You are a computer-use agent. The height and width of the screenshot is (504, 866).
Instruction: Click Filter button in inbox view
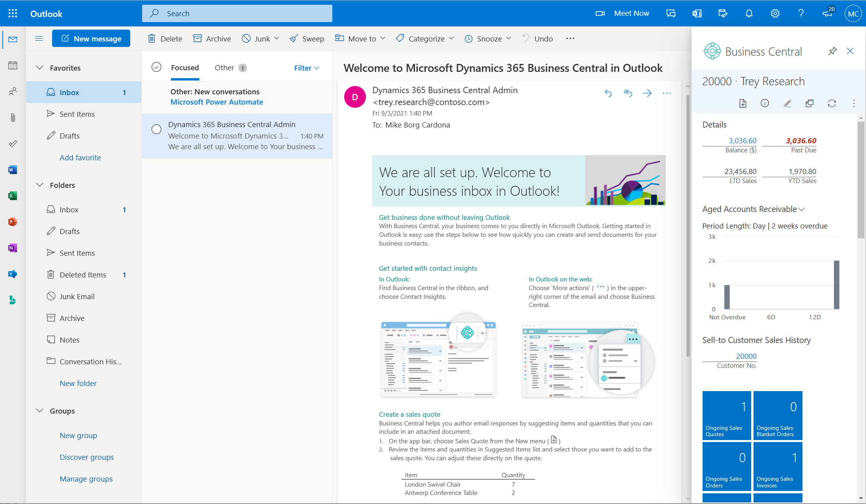(306, 67)
